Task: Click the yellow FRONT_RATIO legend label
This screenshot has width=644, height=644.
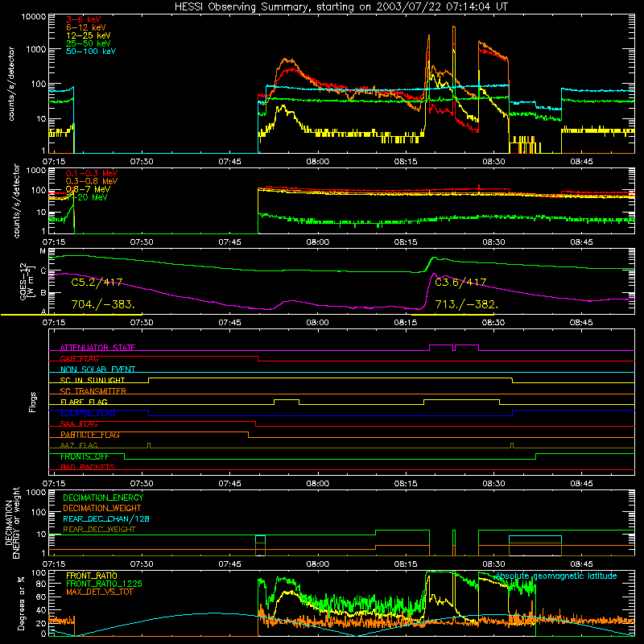Action: point(92,576)
